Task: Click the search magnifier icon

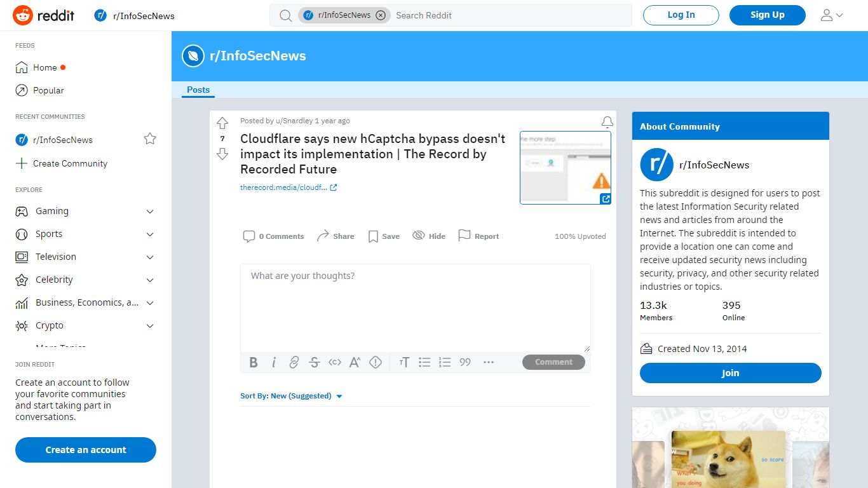Action: click(286, 15)
